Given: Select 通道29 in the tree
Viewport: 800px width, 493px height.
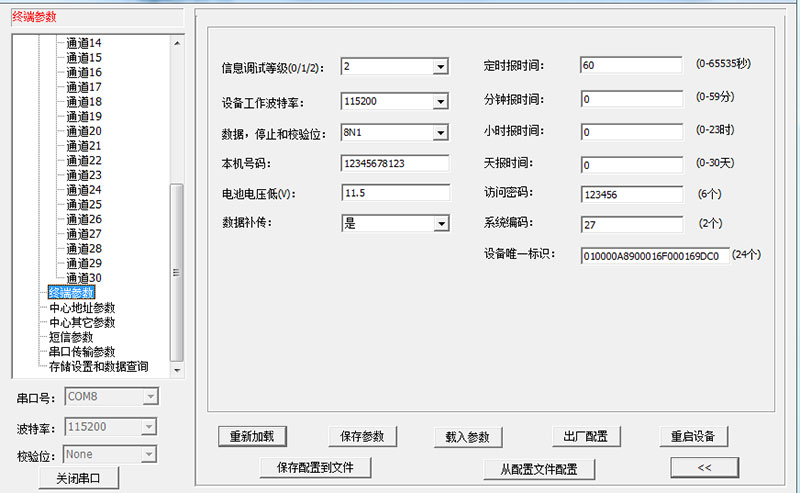Looking at the screenshot, I should coord(84,263).
